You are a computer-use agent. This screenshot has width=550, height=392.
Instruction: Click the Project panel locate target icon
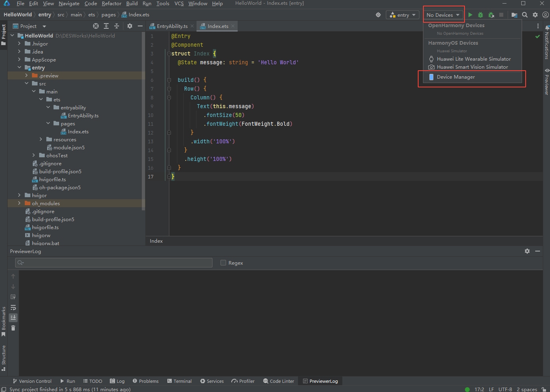(96, 26)
